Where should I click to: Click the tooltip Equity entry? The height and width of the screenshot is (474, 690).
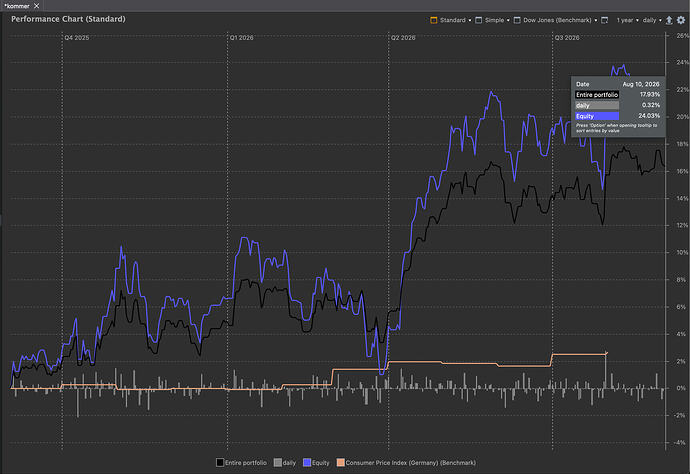click(597, 116)
